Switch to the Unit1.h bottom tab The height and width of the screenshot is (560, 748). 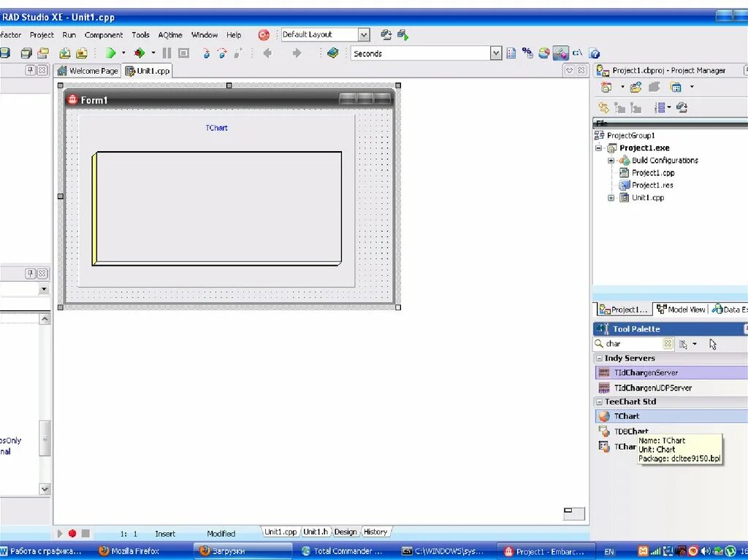(316, 532)
